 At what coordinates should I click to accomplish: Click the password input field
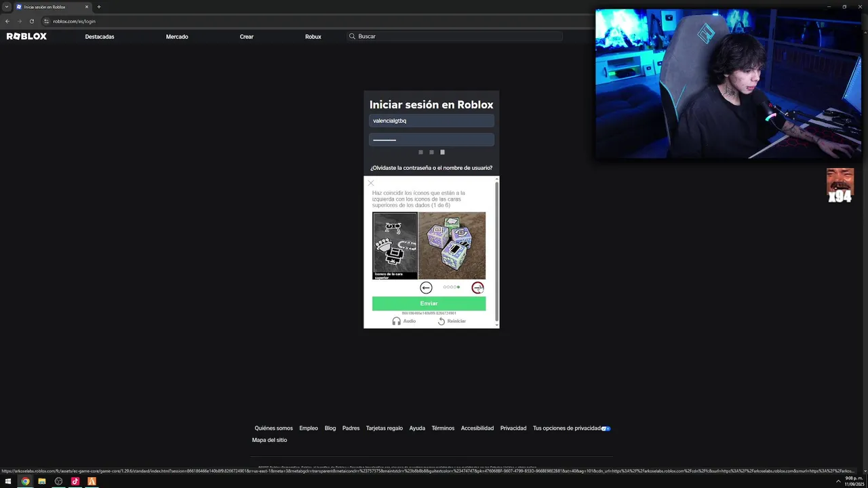click(x=431, y=140)
